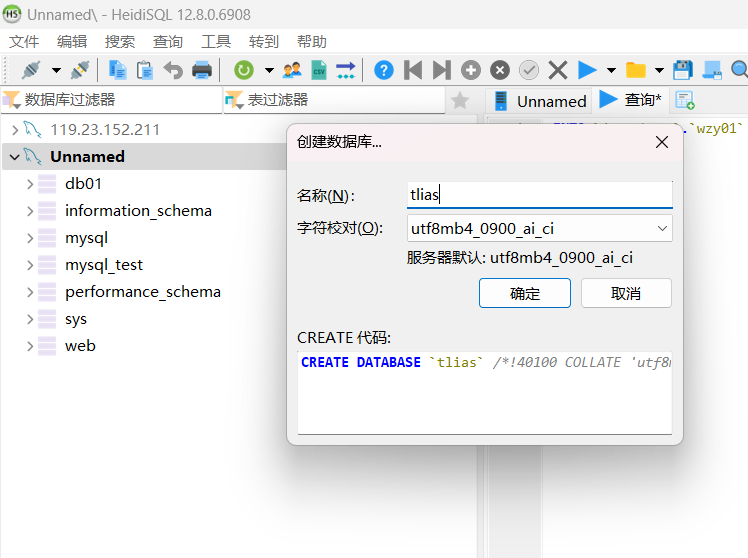Open the 搜索 menu

[120, 41]
